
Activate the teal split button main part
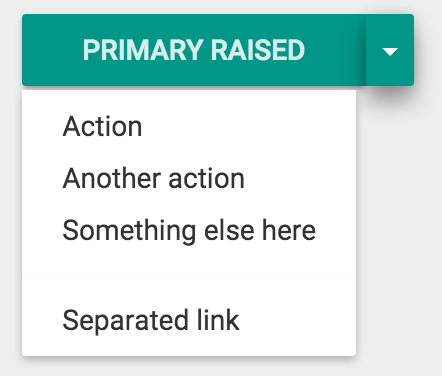click(194, 50)
